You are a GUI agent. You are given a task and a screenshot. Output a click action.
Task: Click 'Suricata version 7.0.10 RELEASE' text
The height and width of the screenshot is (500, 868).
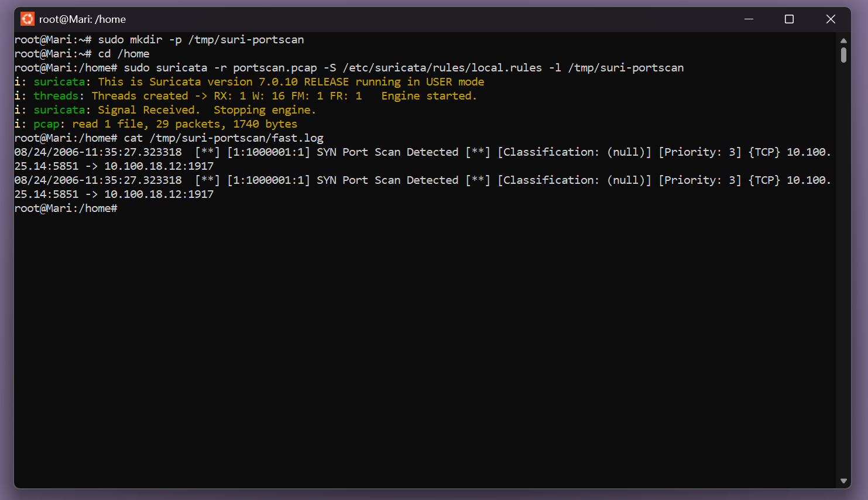tap(249, 82)
